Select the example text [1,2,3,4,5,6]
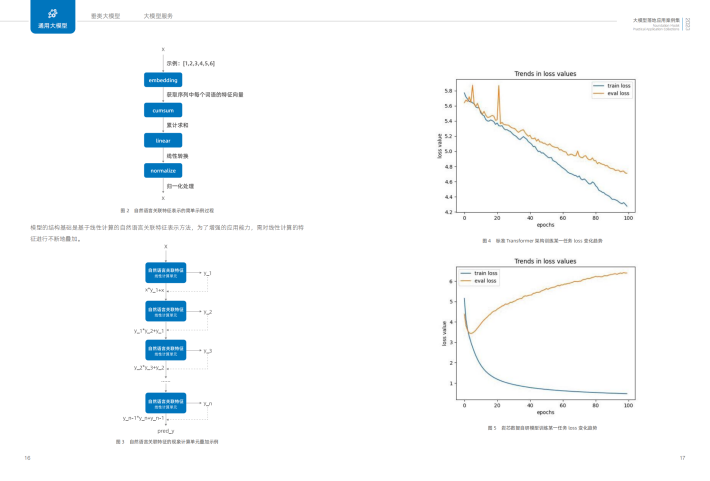 199,63
